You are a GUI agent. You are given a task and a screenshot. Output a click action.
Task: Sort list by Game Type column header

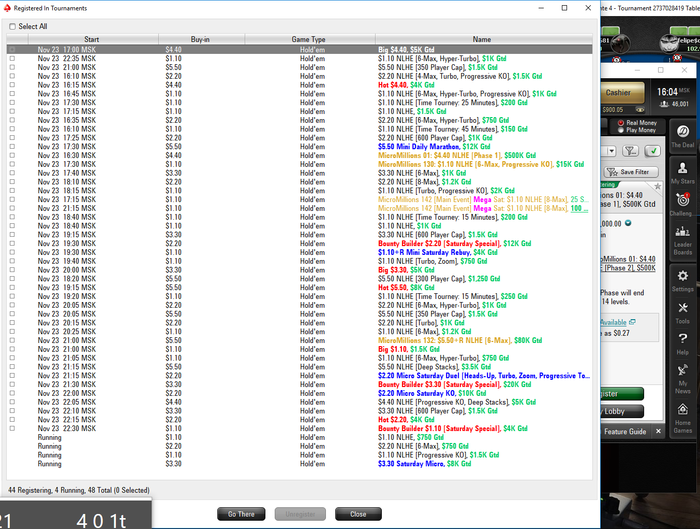pyautogui.click(x=308, y=39)
